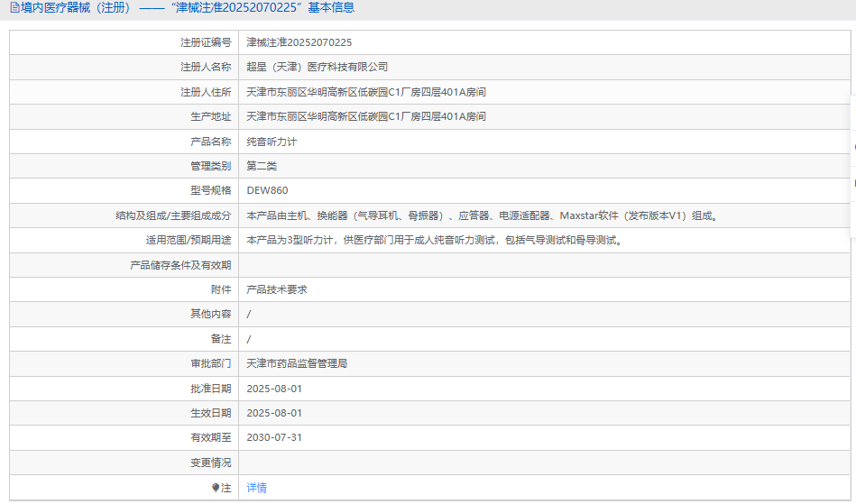Click the document icon beside the page title
The height and width of the screenshot is (504, 856).
[x=14, y=8]
